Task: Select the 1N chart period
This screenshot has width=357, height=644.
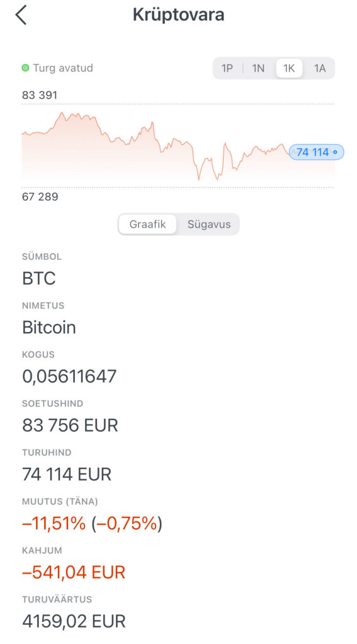Action: pos(258,68)
